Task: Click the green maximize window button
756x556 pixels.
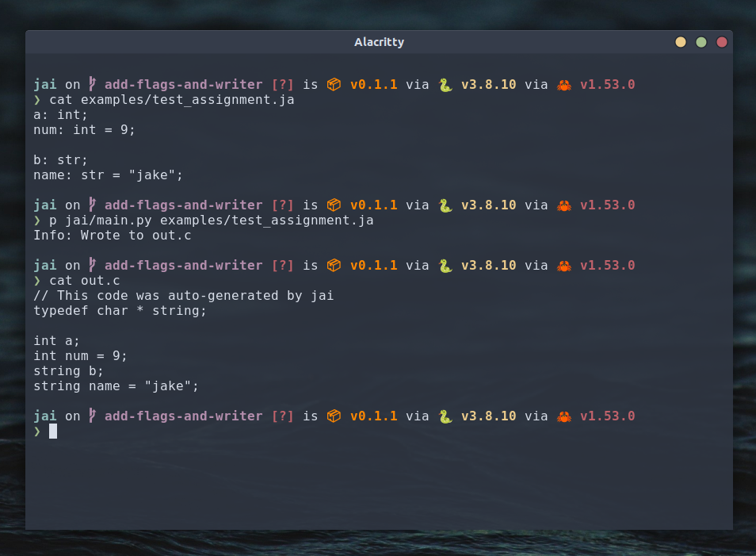Action: pos(701,42)
